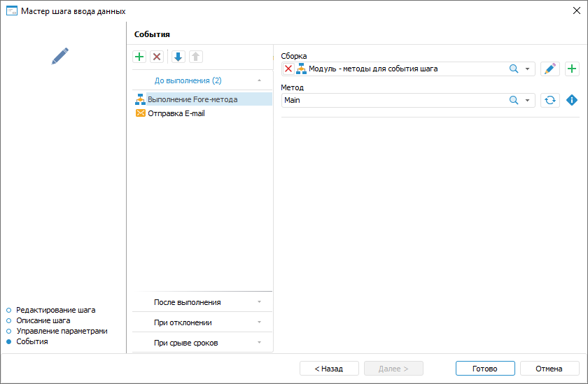Open the Сборка dropdown arrow
The height and width of the screenshot is (384, 588).
point(527,69)
